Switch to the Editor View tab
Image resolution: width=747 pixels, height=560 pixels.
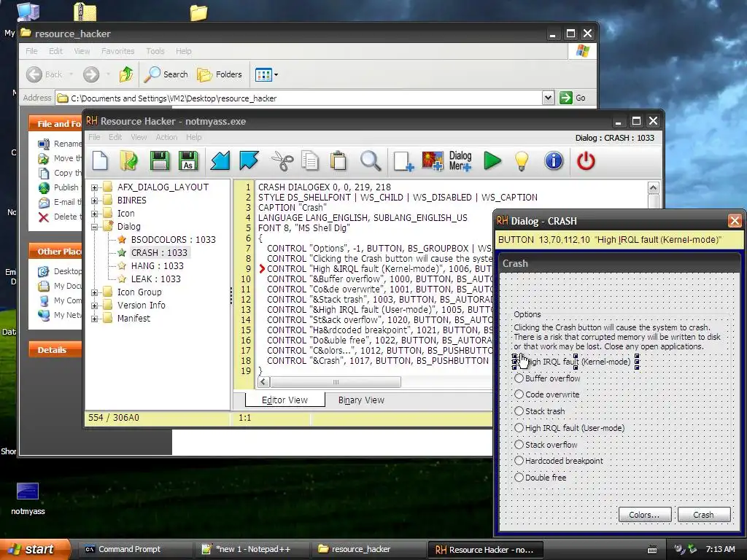(x=285, y=400)
